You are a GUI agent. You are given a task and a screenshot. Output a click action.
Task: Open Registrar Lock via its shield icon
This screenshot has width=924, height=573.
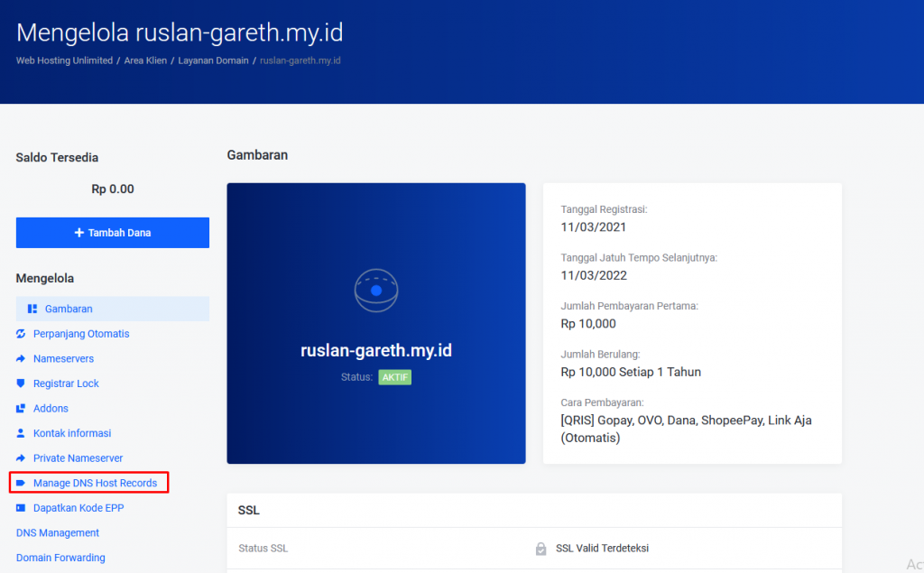coord(20,383)
